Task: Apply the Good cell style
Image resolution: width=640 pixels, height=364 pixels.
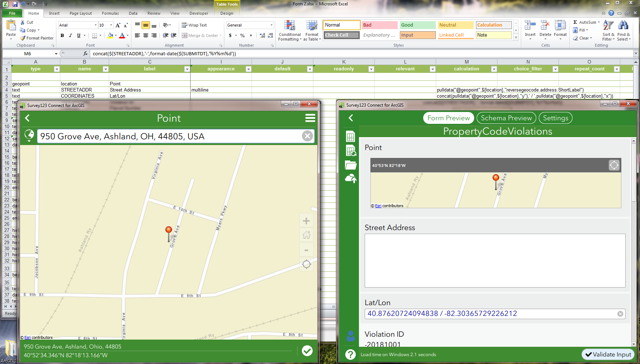Action: point(417,25)
